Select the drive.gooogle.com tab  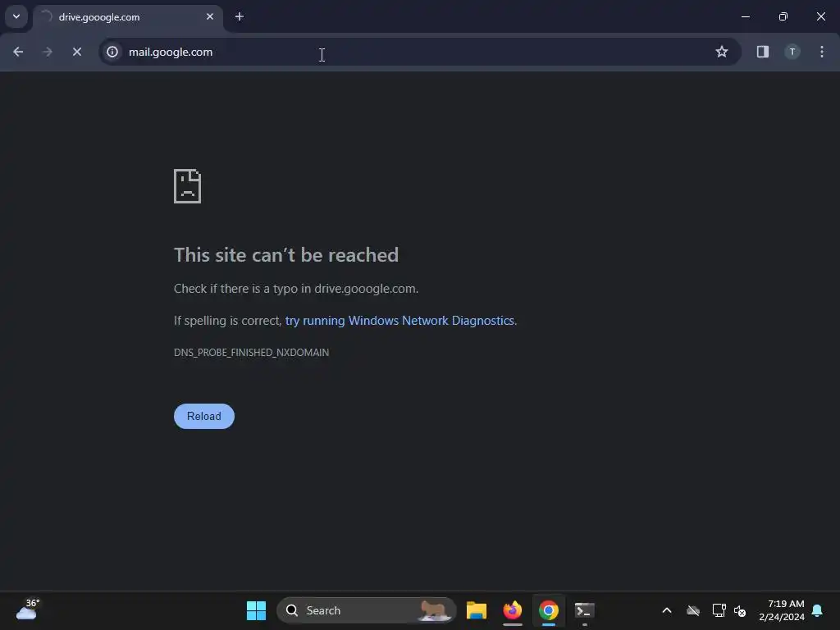128,17
